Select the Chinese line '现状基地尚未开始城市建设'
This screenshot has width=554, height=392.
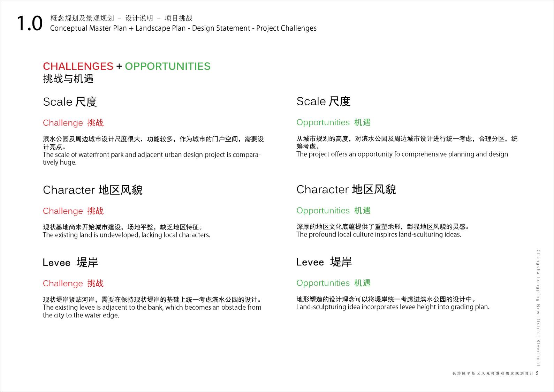click(82, 227)
